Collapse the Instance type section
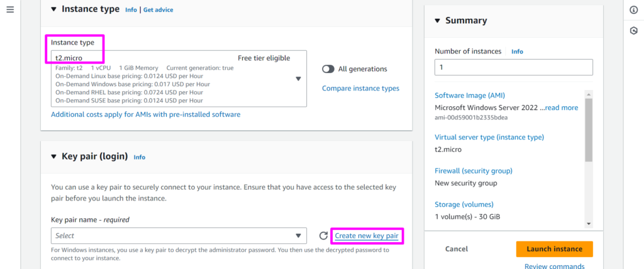This screenshot has width=644, height=269. point(53,9)
